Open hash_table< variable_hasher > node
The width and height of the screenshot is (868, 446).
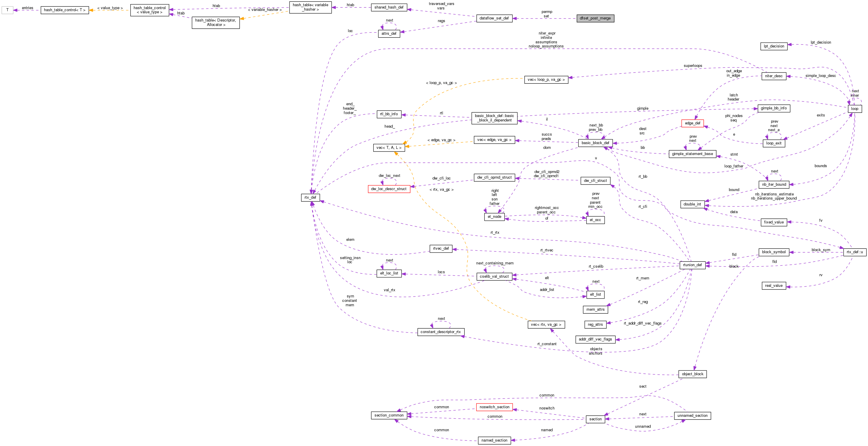pos(310,7)
